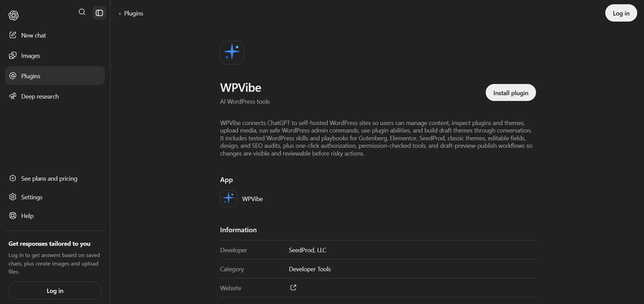Click the Deep research telescope icon
The image size is (644, 304).
13,96
